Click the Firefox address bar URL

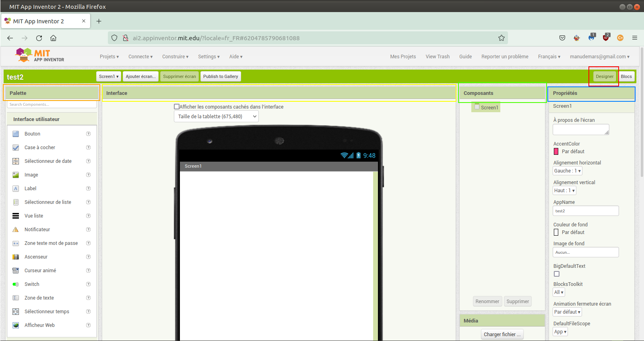tap(216, 38)
